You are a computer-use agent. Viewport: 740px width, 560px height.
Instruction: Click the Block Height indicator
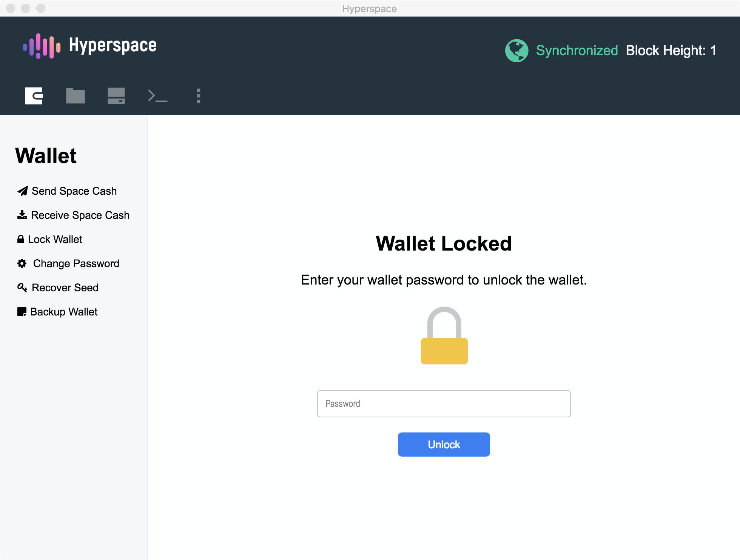[x=671, y=51]
